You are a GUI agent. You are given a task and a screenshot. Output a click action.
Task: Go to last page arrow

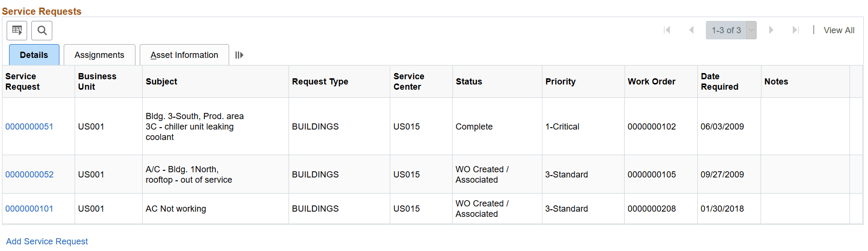(x=795, y=30)
